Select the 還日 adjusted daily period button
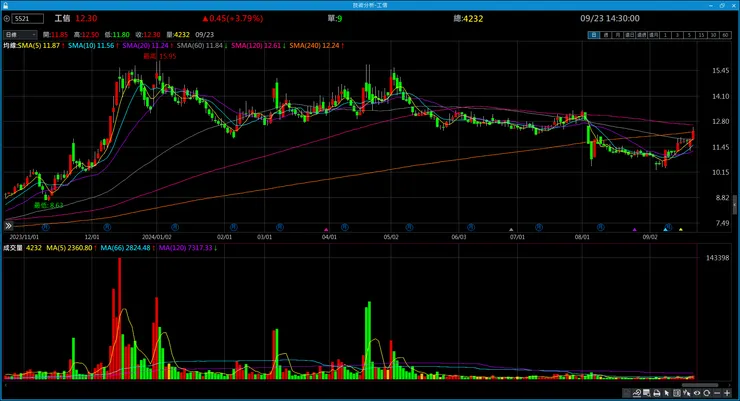This screenshot has width=740, height=401. click(x=630, y=35)
